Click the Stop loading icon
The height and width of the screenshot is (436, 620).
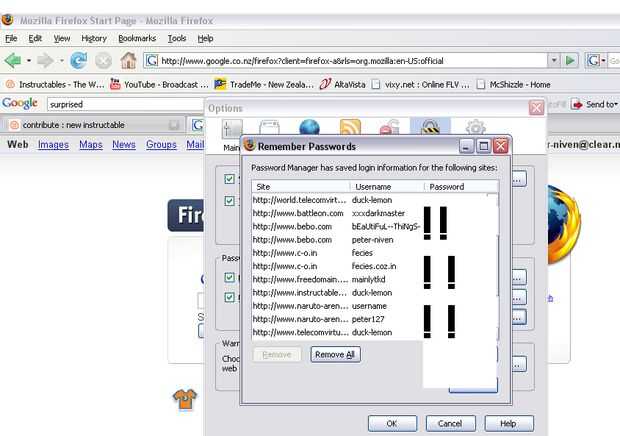104,61
